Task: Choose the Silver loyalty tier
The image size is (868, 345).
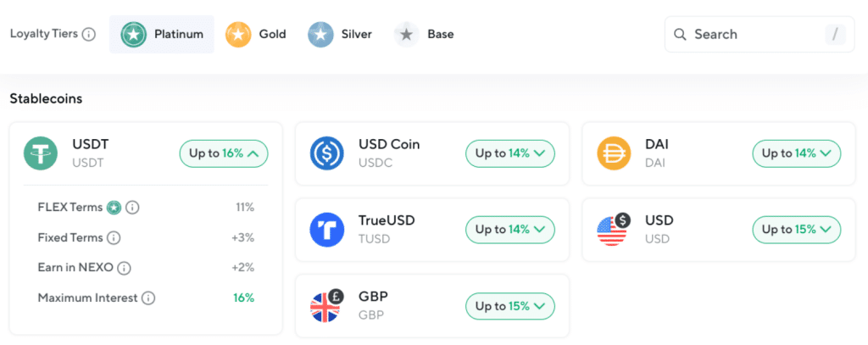Action: pos(341,35)
